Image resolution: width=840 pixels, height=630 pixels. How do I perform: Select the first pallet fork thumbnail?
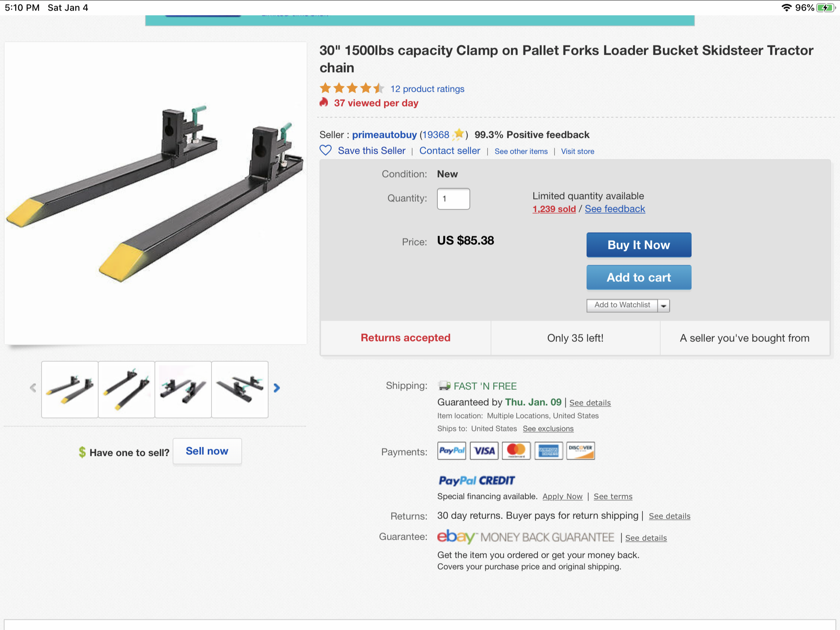70,389
